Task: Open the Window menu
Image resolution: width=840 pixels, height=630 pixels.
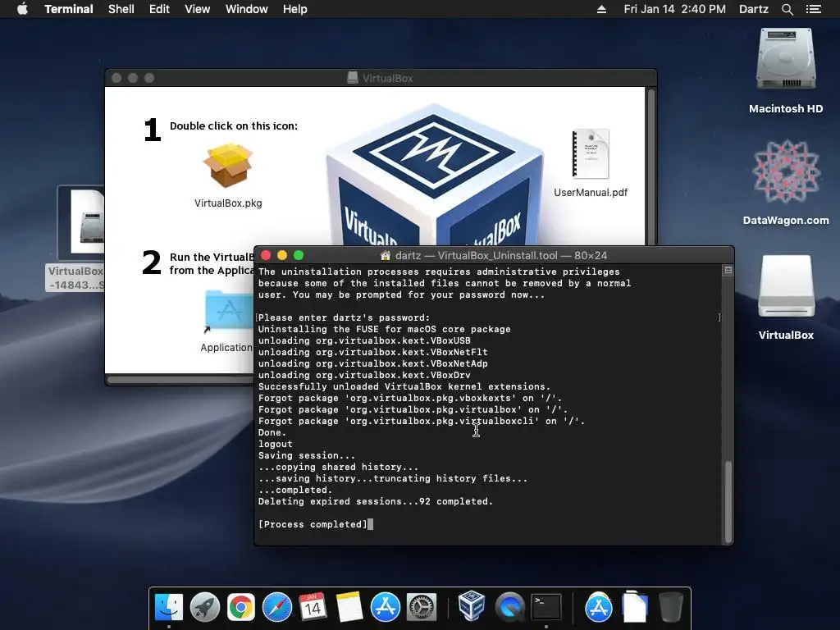Action: [x=246, y=9]
